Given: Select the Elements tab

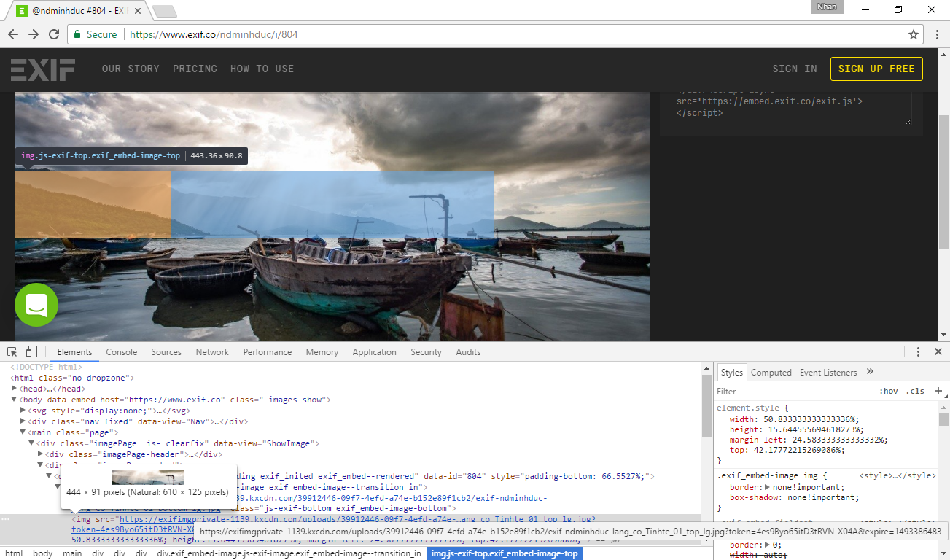Looking at the screenshot, I should coord(74,352).
